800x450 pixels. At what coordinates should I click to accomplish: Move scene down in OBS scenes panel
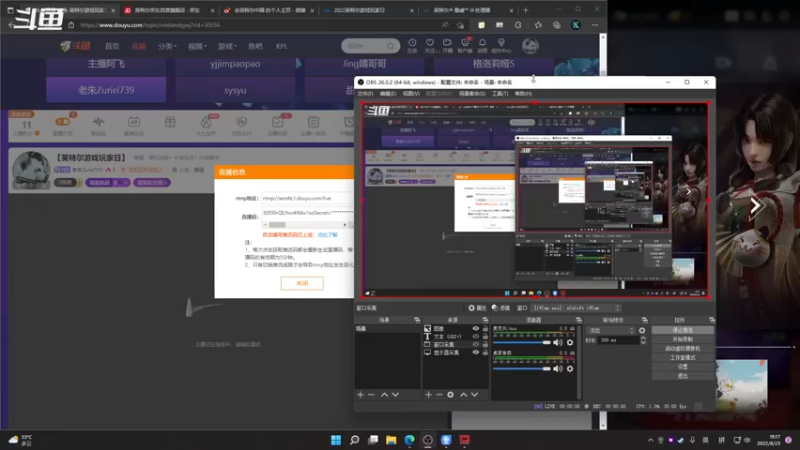[x=395, y=394]
